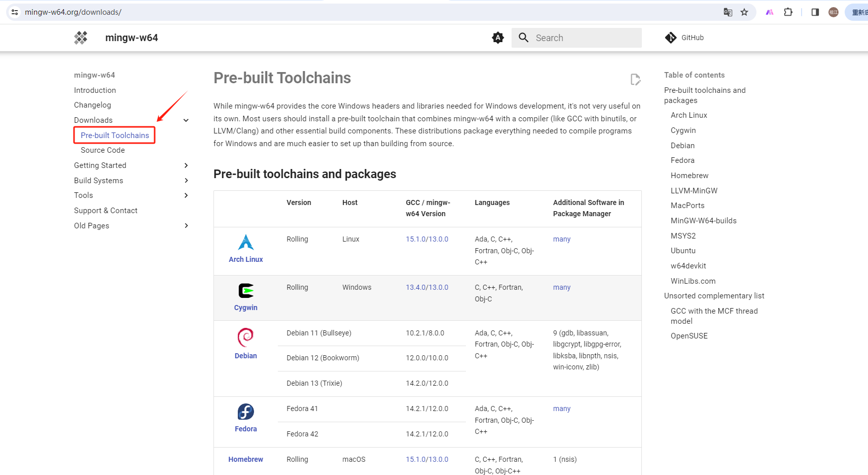Click the search magnifier icon

[524, 38]
